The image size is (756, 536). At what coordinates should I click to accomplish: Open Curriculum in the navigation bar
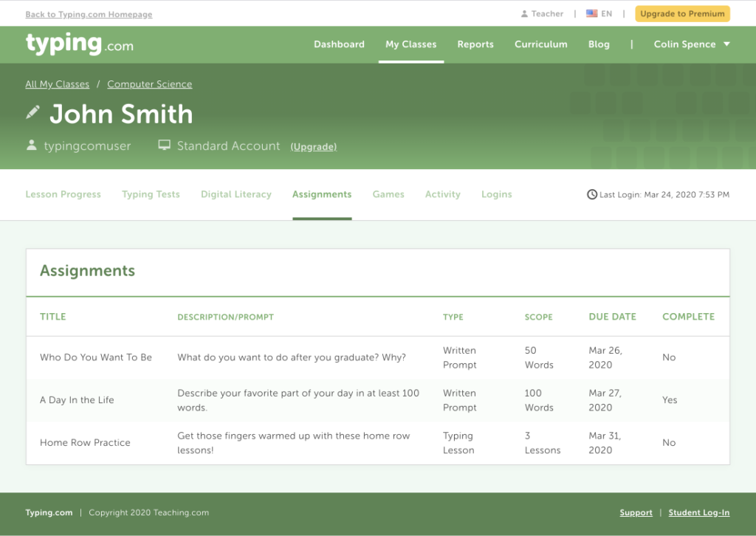(541, 44)
